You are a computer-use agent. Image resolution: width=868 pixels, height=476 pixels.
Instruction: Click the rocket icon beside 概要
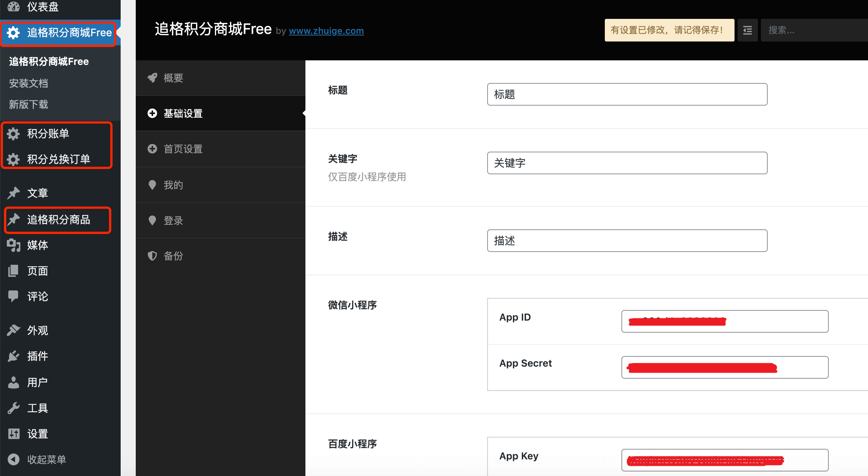point(152,78)
